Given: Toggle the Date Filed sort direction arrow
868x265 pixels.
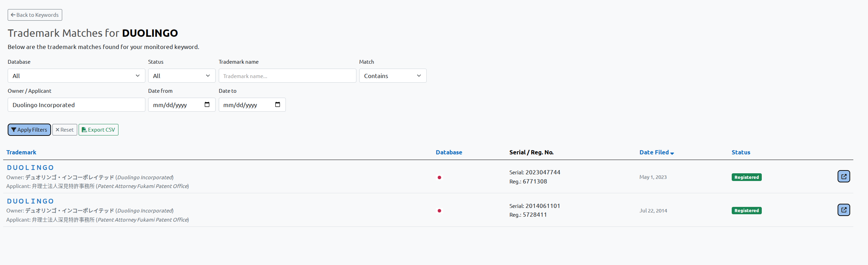Looking at the screenshot, I should (672, 153).
